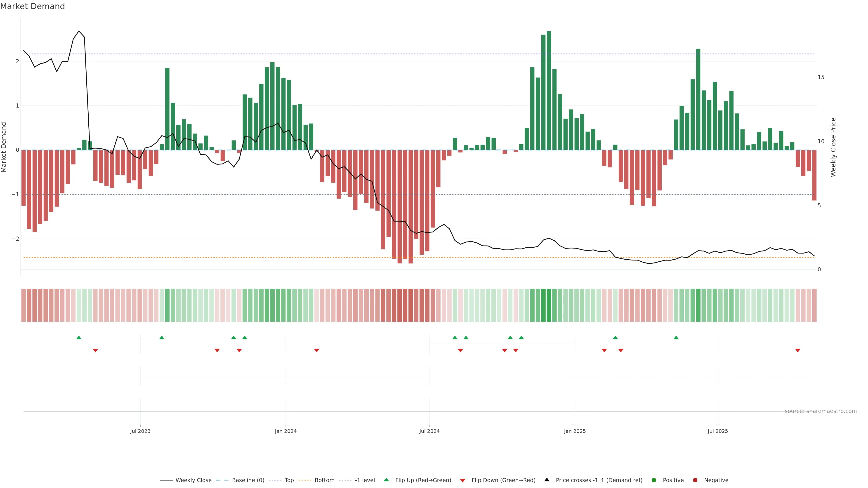Viewport: 868px width, 488px height.
Task: Click the Flip Up green triangle legend icon
Action: [x=387, y=480]
